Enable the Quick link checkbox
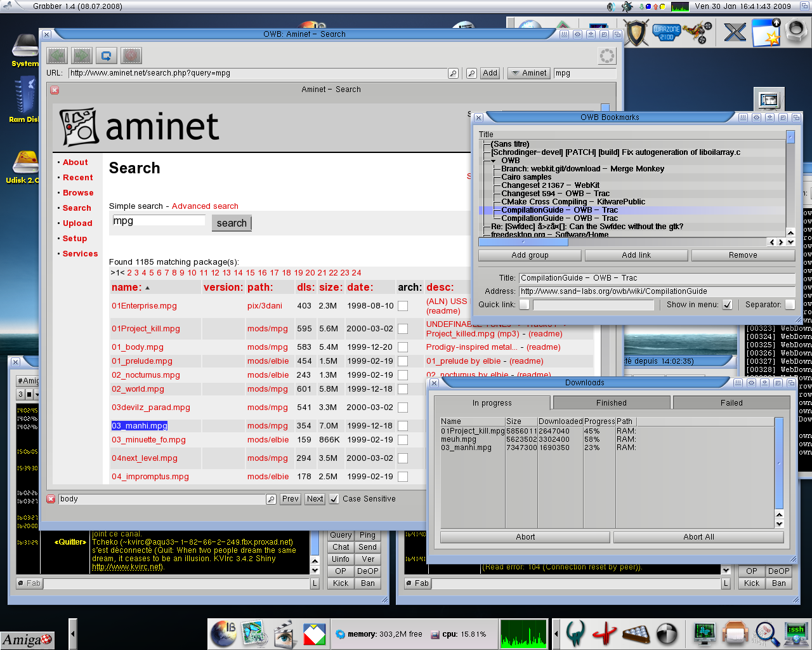 coord(524,305)
